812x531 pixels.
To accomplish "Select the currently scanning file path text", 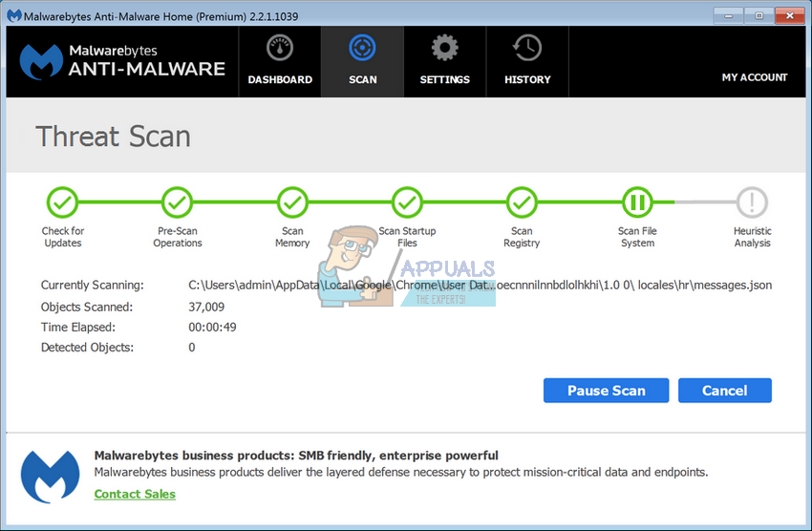I will pyautogui.click(x=481, y=286).
